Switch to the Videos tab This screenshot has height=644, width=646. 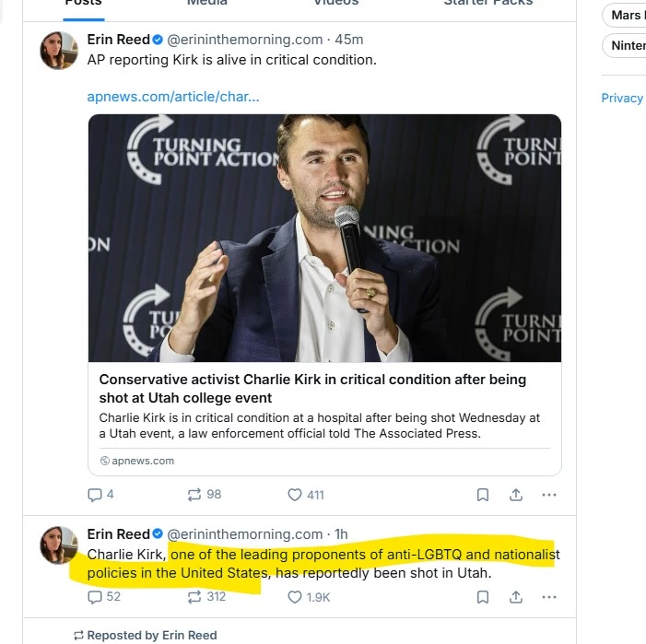point(335,3)
